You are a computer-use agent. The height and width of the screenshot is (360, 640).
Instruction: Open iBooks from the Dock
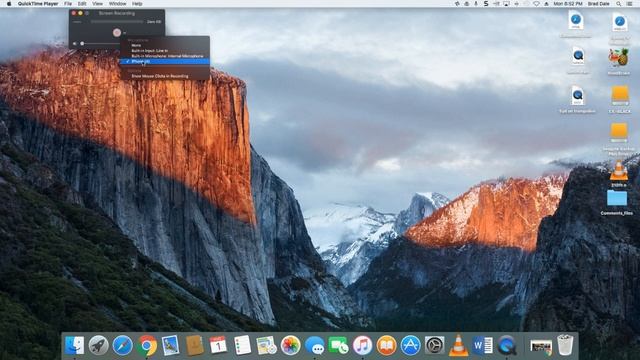tap(387, 345)
